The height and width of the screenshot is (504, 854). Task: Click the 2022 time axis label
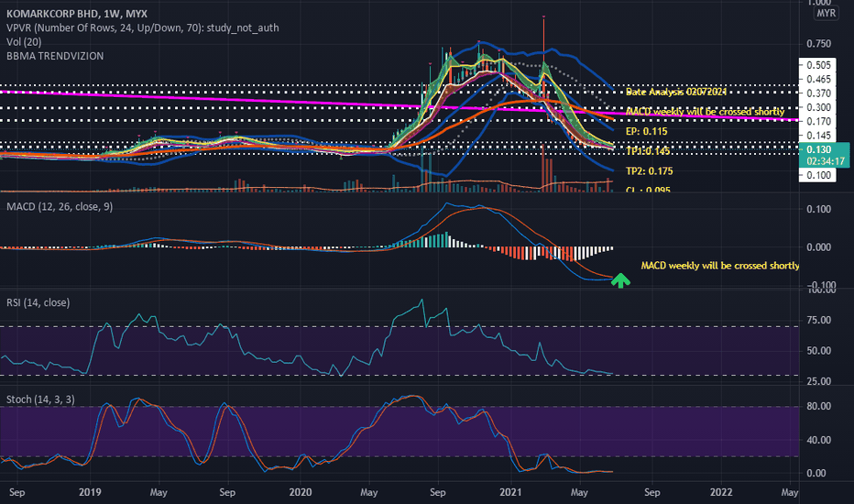coord(721,493)
